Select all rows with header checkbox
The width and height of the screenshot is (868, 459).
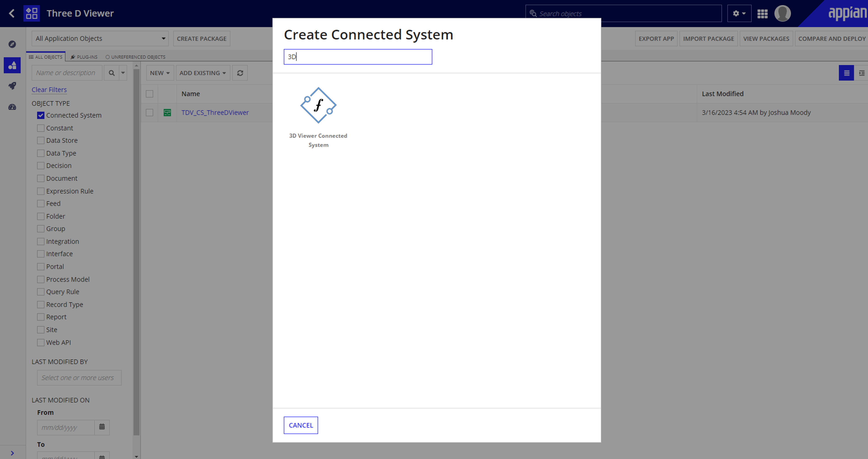[149, 94]
